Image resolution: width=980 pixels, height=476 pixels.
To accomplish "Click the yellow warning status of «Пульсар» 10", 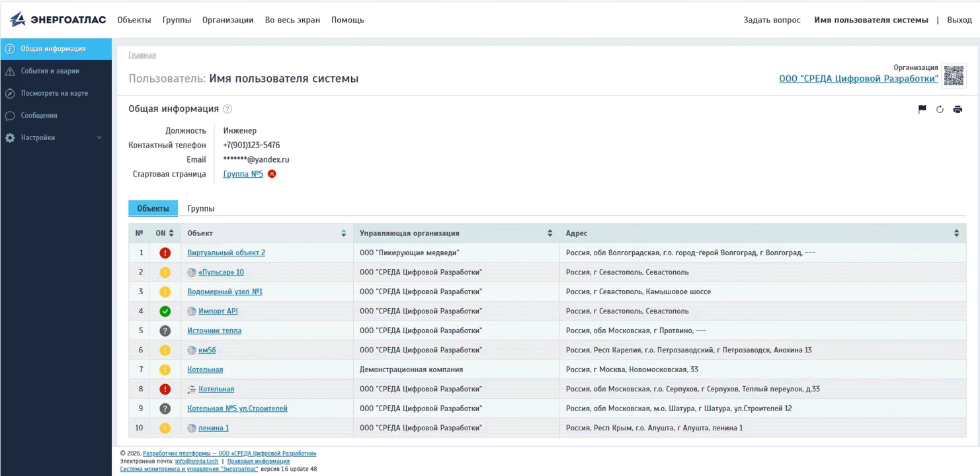I will click(165, 272).
